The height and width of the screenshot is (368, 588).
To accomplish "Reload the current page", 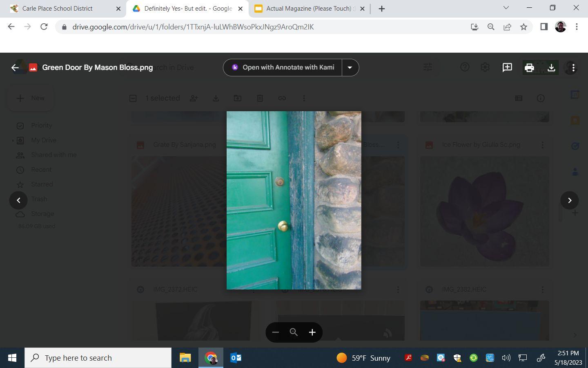I will [x=44, y=27].
